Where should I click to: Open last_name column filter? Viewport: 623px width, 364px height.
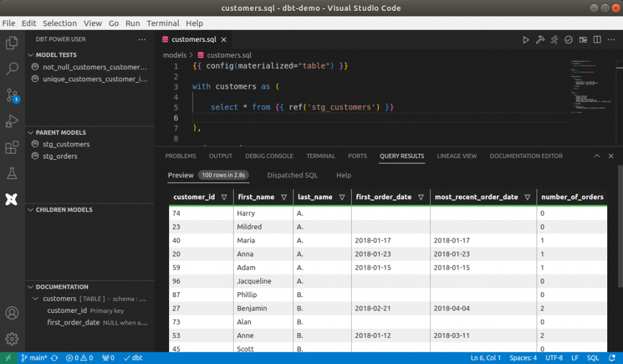[342, 197]
